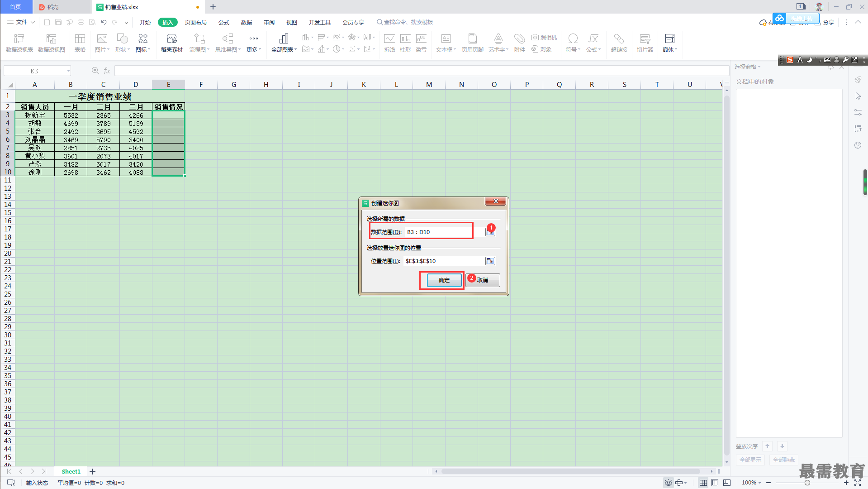
Task: Click the 位置范围 position range input field
Action: click(444, 261)
